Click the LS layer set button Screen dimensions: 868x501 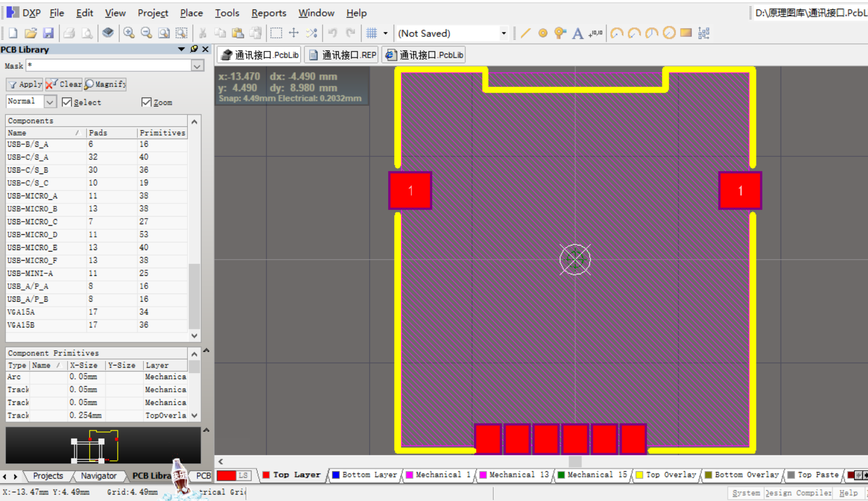(x=243, y=475)
